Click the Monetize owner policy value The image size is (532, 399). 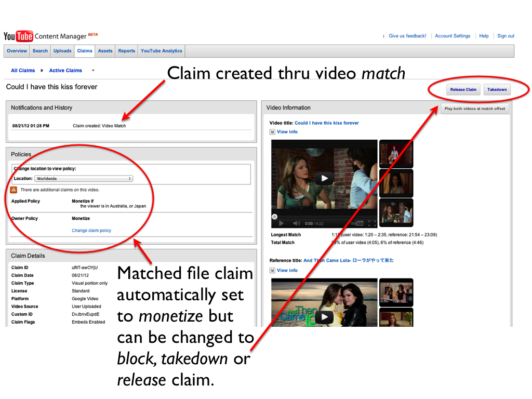81,219
